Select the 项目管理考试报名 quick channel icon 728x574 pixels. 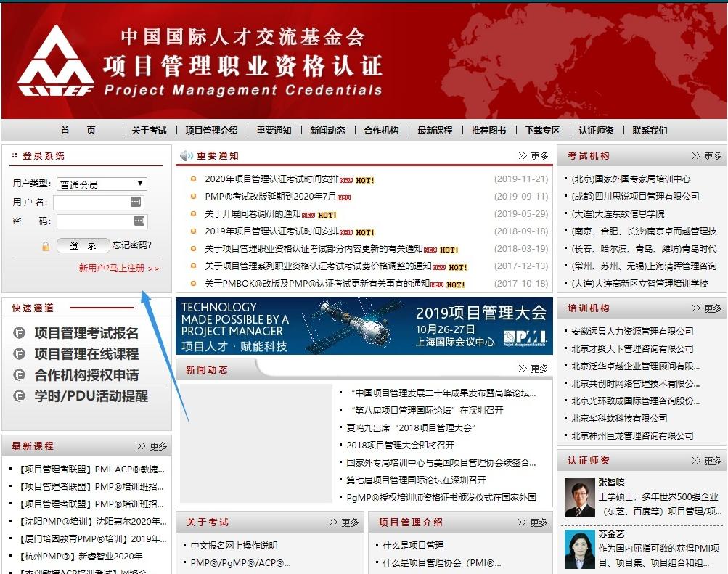[20, 334]
